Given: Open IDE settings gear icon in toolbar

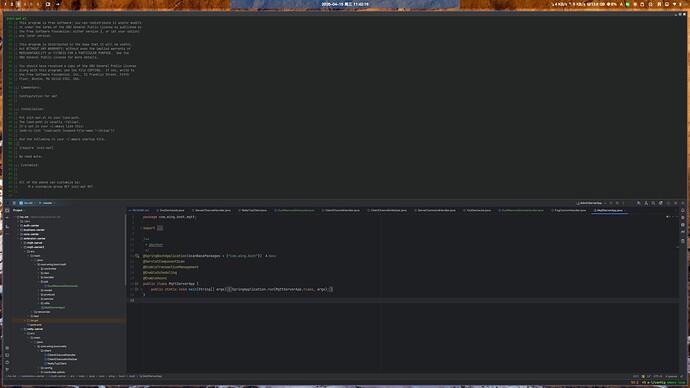Looking at the screenshot, I should pos(661,203).
